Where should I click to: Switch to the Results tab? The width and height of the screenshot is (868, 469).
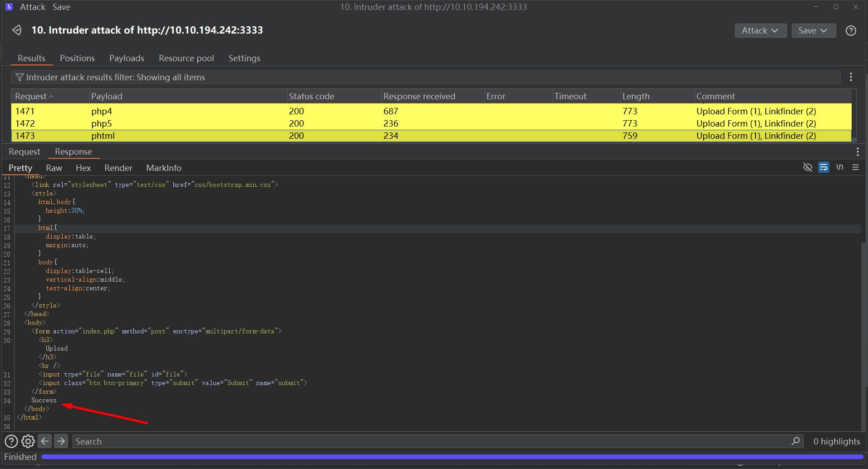(x=31, y=58)
